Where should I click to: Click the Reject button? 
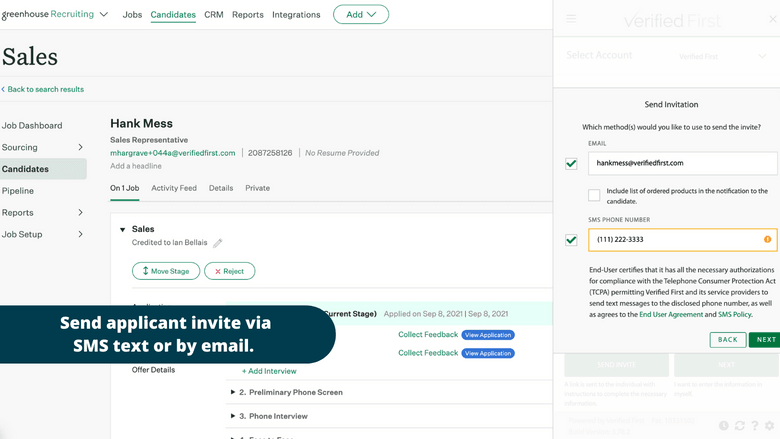(229, 271)
